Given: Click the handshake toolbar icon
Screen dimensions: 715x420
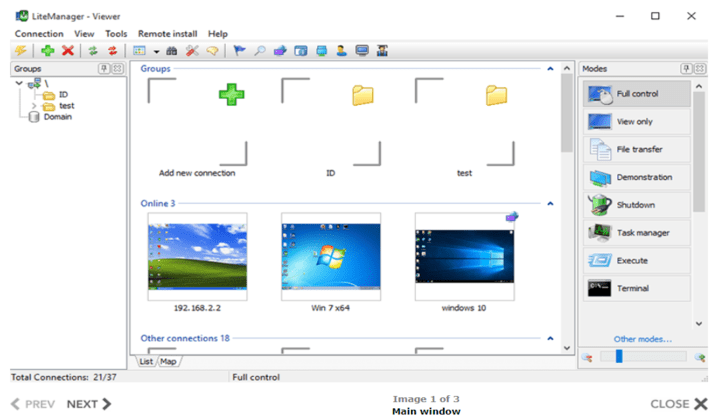Looking at the screenshot, I should 212,51.
